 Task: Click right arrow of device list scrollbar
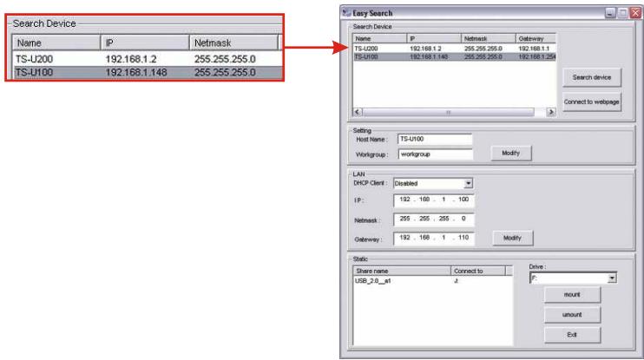[x=551, y=112]
